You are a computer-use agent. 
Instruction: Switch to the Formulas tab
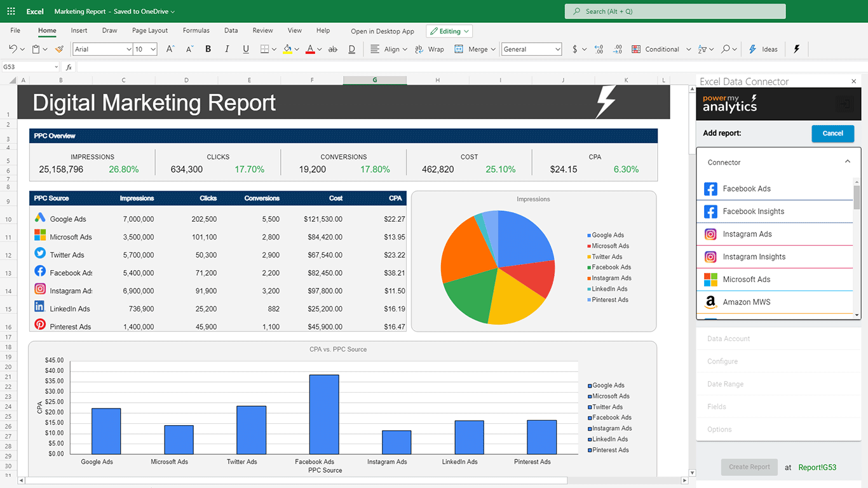click(196, 30)
